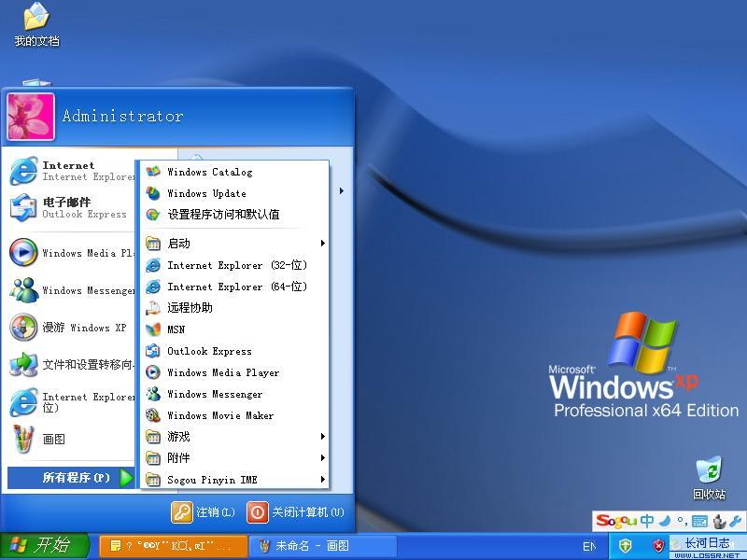Open 远程协助 icon
This screenshot has height=560, width=747.
tap(153, 308)
